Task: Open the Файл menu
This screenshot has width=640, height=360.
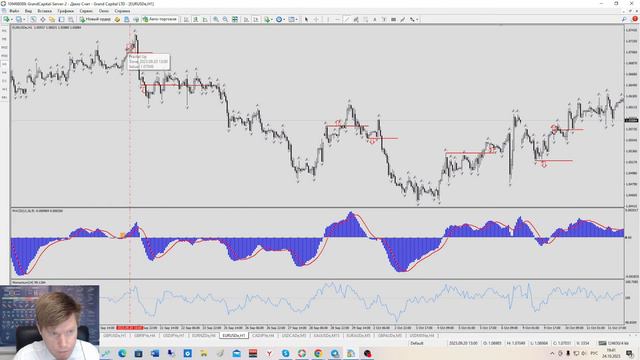Action: tap(13, 11)
